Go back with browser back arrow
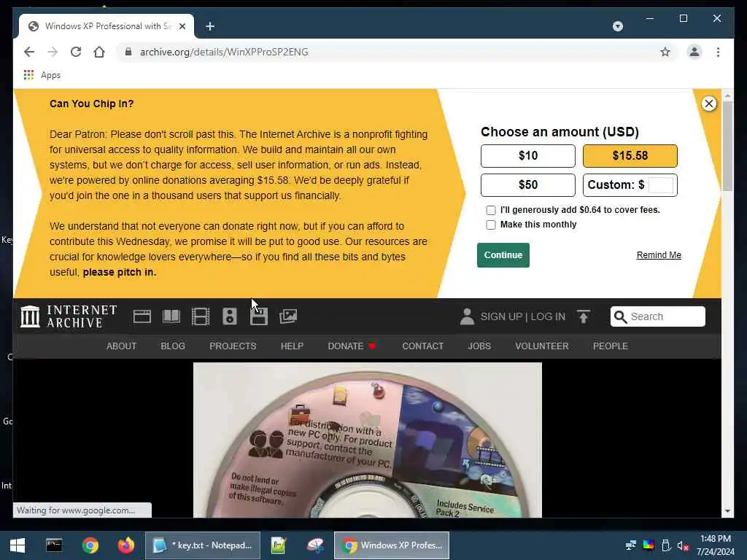The height and width of the screenshot is (560, 747). [x=29, y=52]
